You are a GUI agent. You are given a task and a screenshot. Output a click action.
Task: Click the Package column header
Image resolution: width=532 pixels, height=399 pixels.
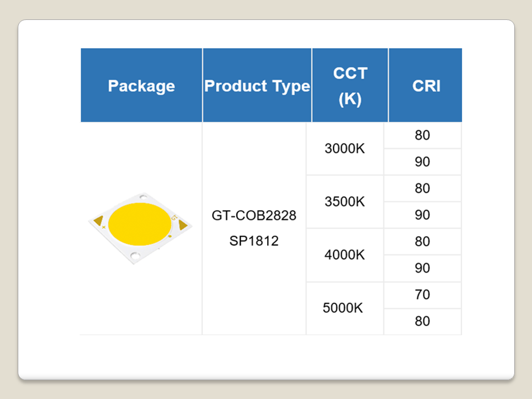(141, 86)
